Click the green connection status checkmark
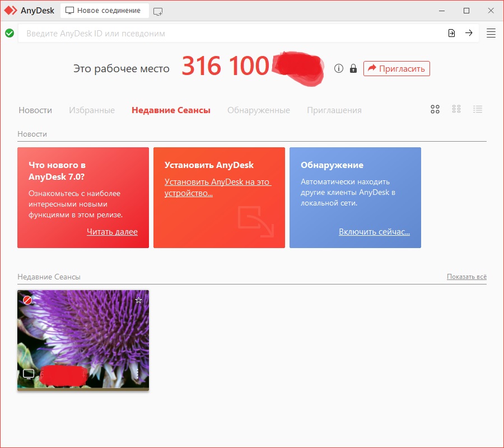504x448 pixels. pyautogui.click(x=10, y=33)
